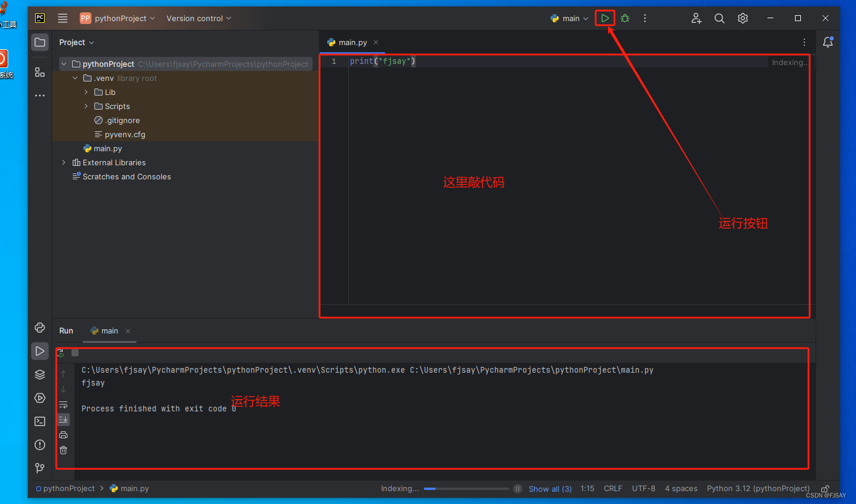Image resolution: width=856 pixels, height=504 pixels.
Task: Open Python Packages tool window
Action: click(40, 374)
